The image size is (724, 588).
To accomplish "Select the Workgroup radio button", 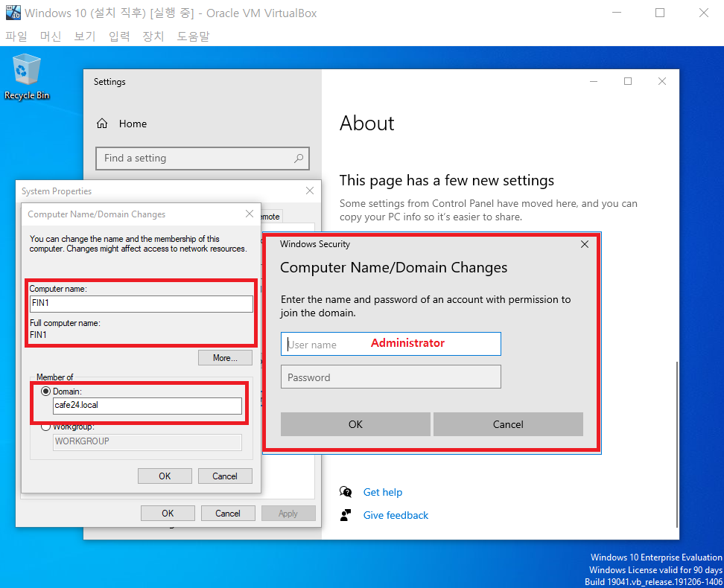I will (45, 427).
